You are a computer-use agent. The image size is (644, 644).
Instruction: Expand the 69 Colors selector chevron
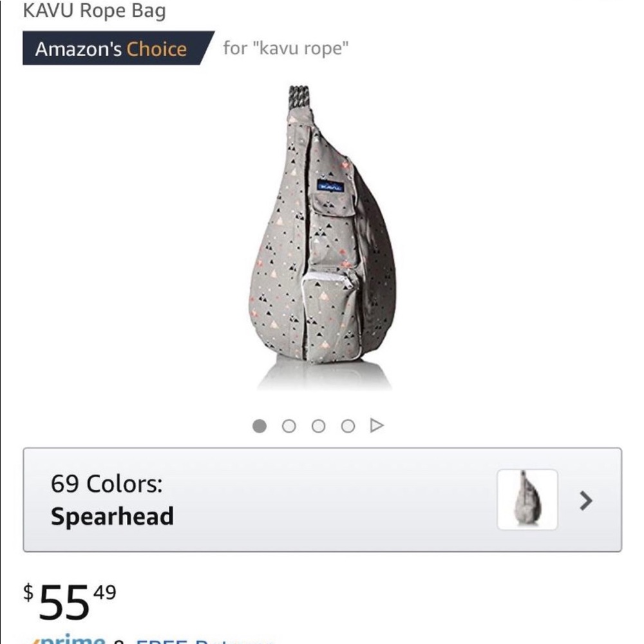point(585,500)
